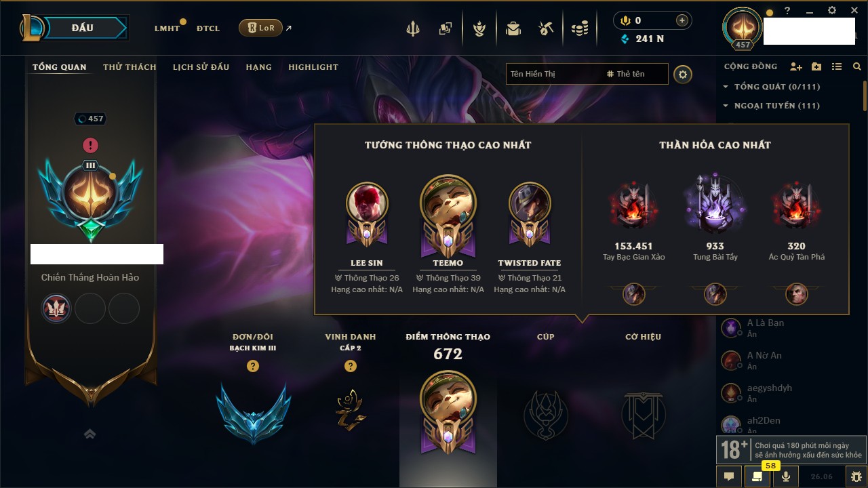This screenshot has height=488, width=868.
Task: Open profile search settings gear icon
Action: click(x=683, y=74)
